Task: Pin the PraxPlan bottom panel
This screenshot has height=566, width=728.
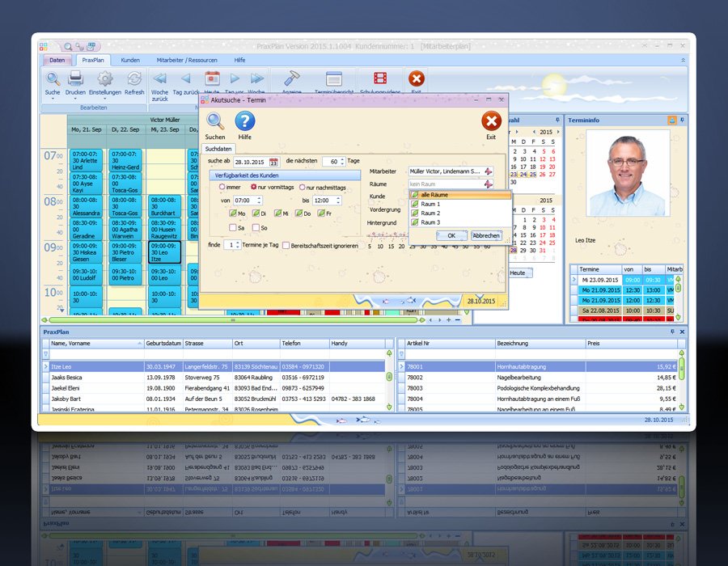Action: point(672,332)
